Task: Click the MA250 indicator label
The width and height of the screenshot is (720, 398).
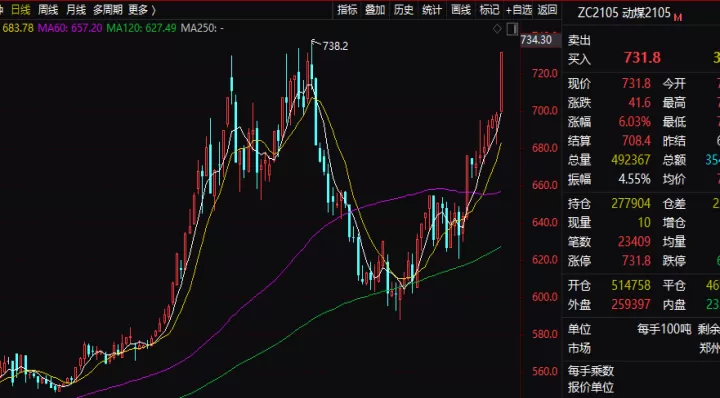Action: point(202,28)
